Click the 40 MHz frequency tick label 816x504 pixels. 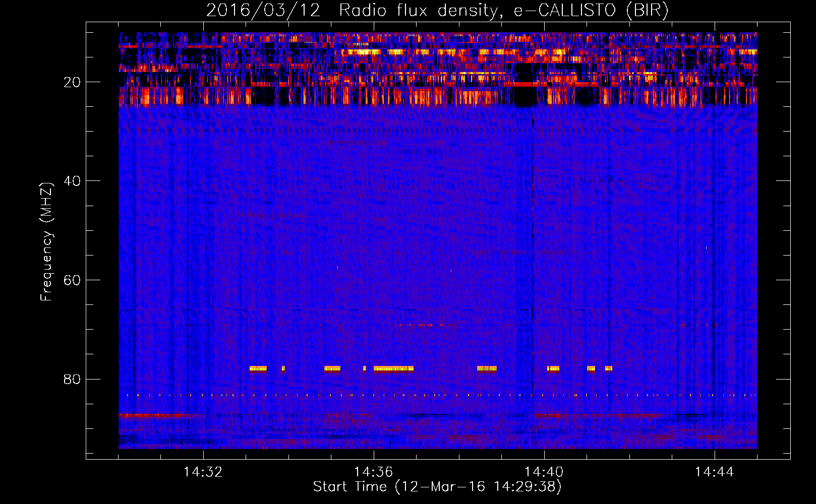coord(72,181)
